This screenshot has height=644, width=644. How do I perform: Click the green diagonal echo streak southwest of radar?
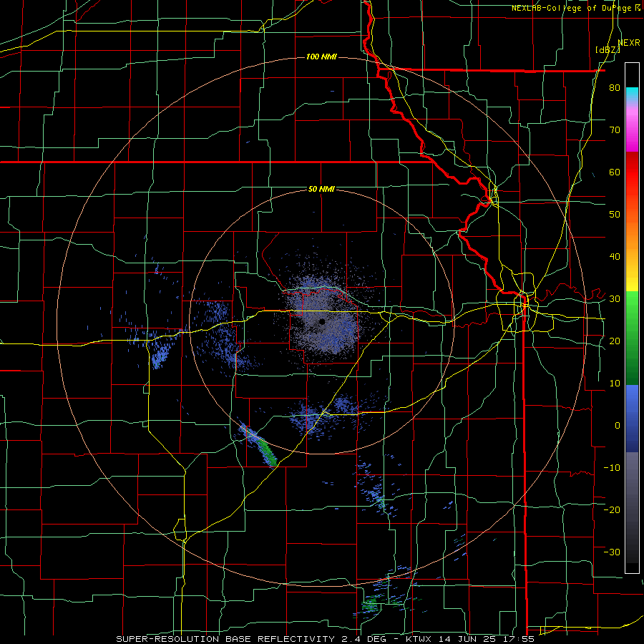tap(265, 451)
